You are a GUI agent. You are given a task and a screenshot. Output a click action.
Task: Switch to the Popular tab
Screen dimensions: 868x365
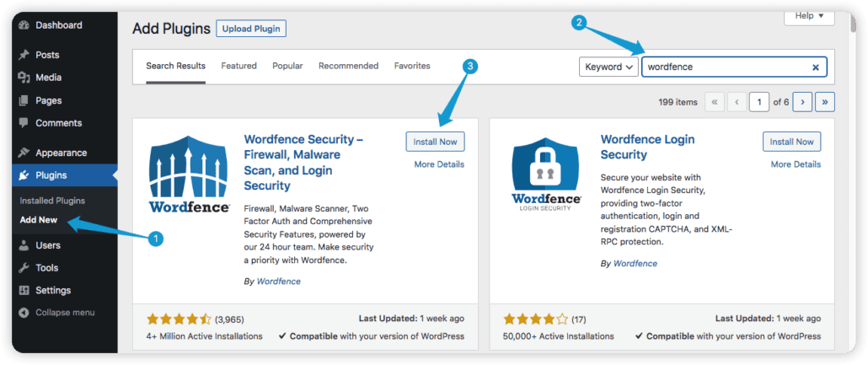[287, 66]
